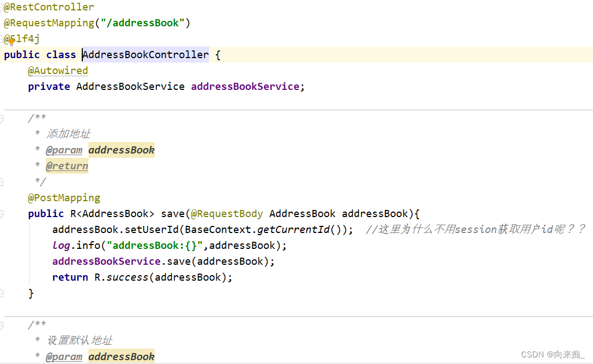
Task: Click the private keyword
Action: pos(49,87)
